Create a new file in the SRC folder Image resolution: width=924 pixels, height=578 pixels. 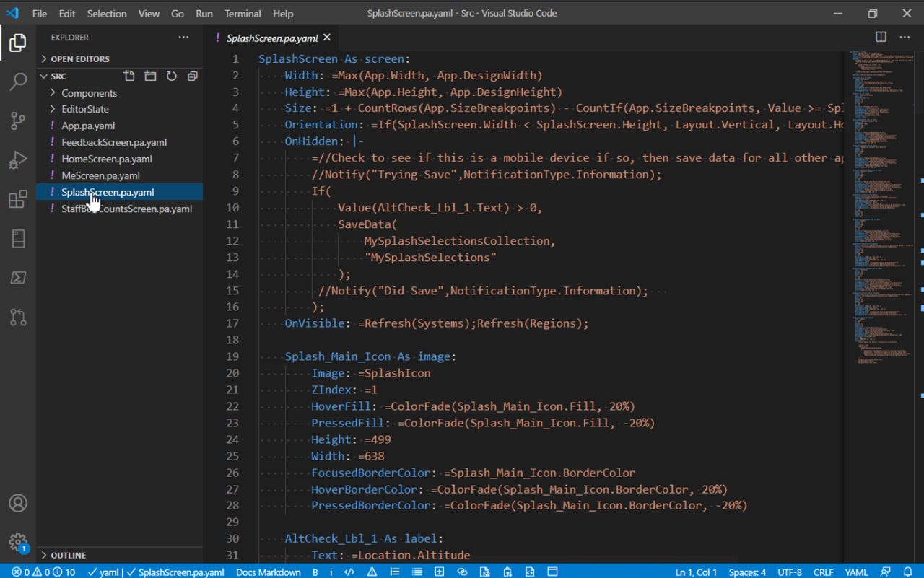point(129,75)
